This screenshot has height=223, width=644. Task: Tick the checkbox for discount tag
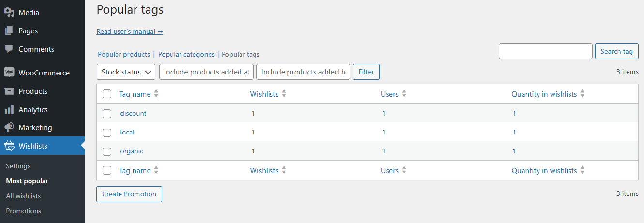(x=107, y=114)
